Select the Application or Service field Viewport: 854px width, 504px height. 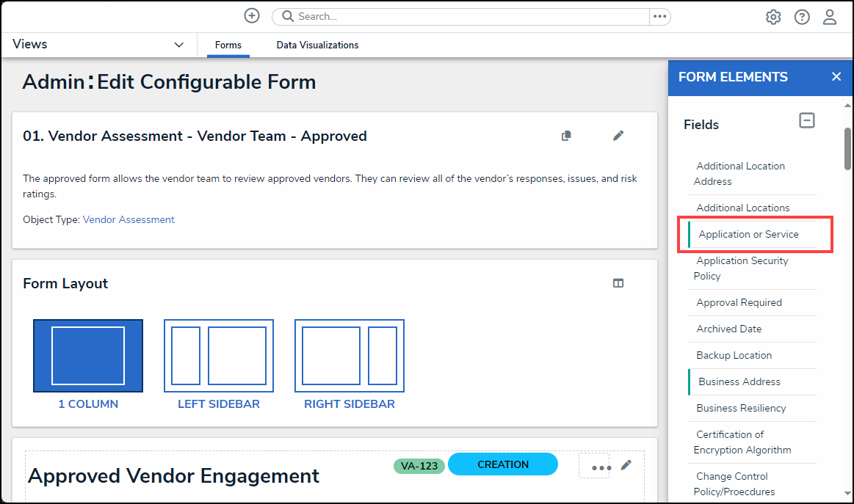point(748,235)
